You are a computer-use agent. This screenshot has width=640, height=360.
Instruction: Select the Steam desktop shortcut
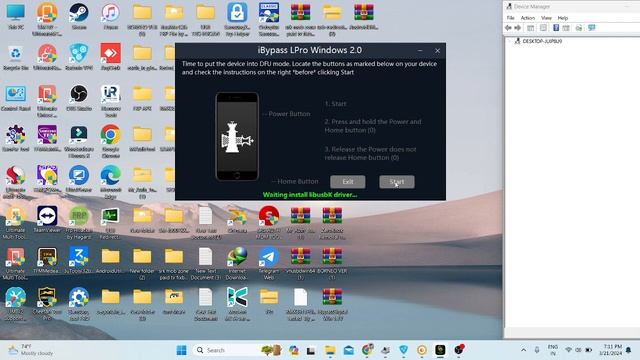tap(79, 17)
